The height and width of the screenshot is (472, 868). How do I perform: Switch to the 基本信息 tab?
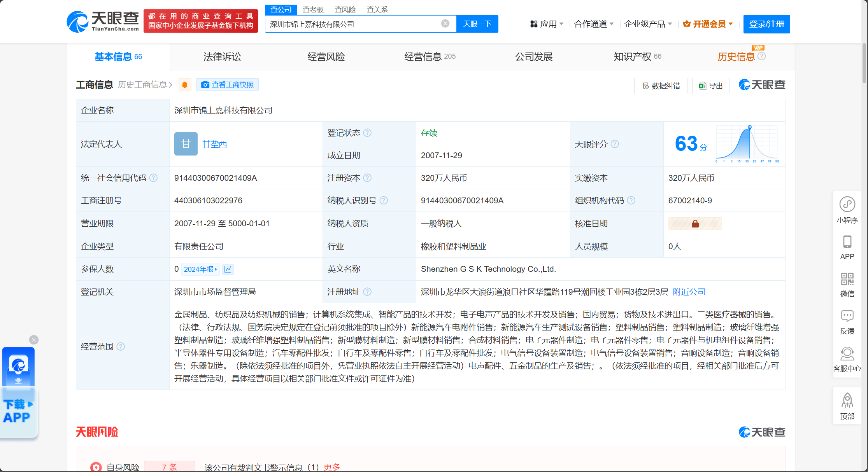tap(118, 57)
